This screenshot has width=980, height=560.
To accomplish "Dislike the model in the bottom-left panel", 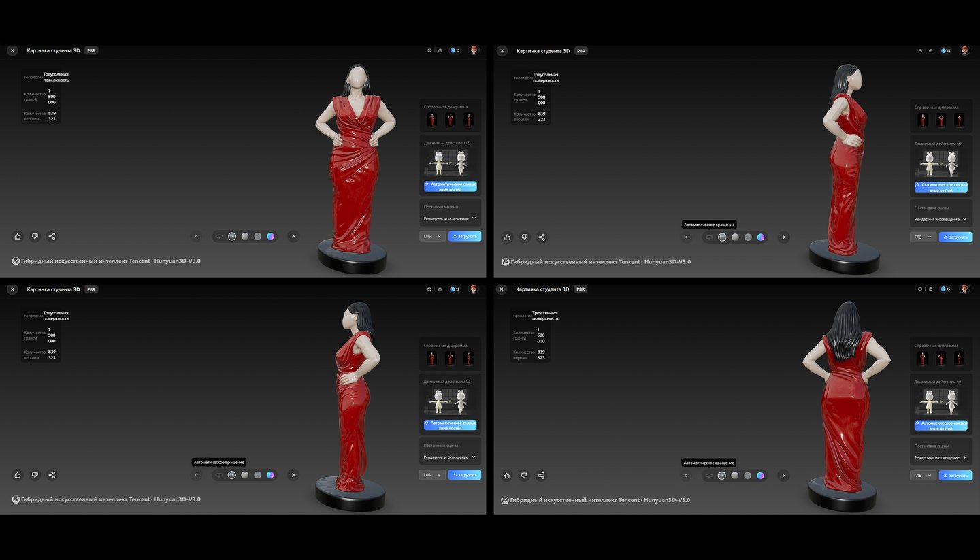I will (x=35, y=475).
